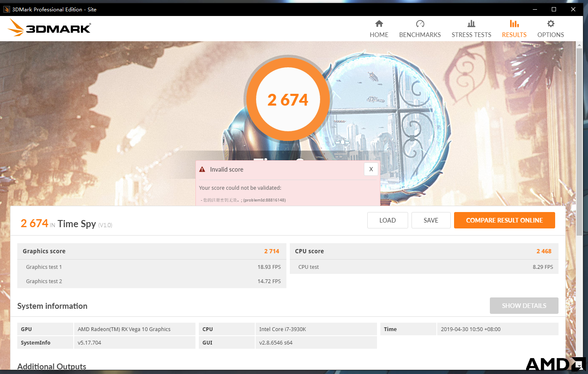Click the Additional Outputs heading
Screen dimensions: 588x374
point(52,366)
